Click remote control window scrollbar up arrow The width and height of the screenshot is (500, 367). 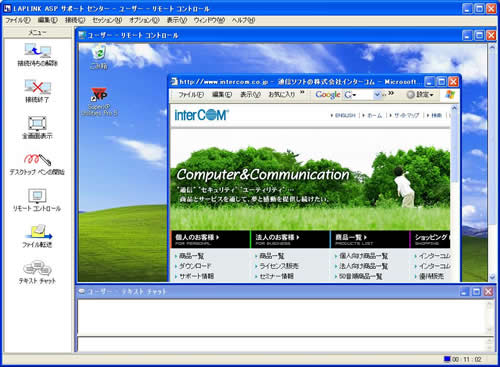click(x=492, y=48)
